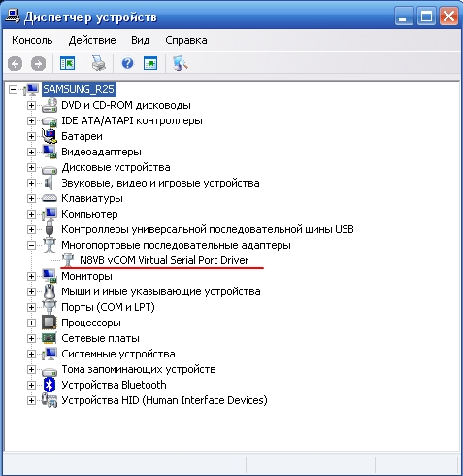Click the printer icon in toolbar

point(98,63)
